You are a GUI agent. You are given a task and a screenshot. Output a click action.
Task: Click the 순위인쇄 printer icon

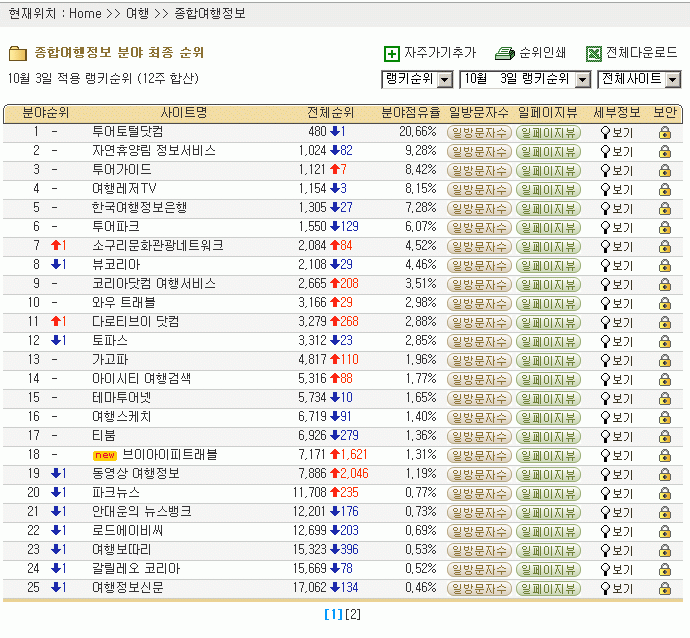pos(505,53)
